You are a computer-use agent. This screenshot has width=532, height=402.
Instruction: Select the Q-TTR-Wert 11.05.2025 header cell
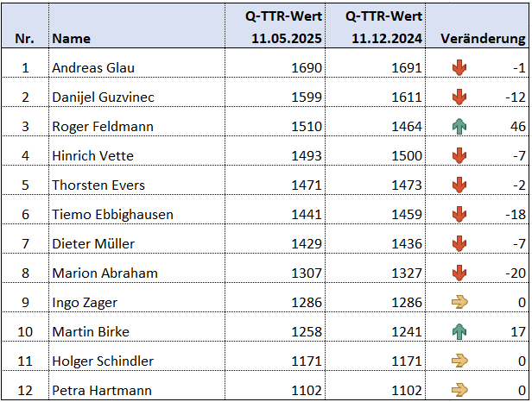click(275, 26)
